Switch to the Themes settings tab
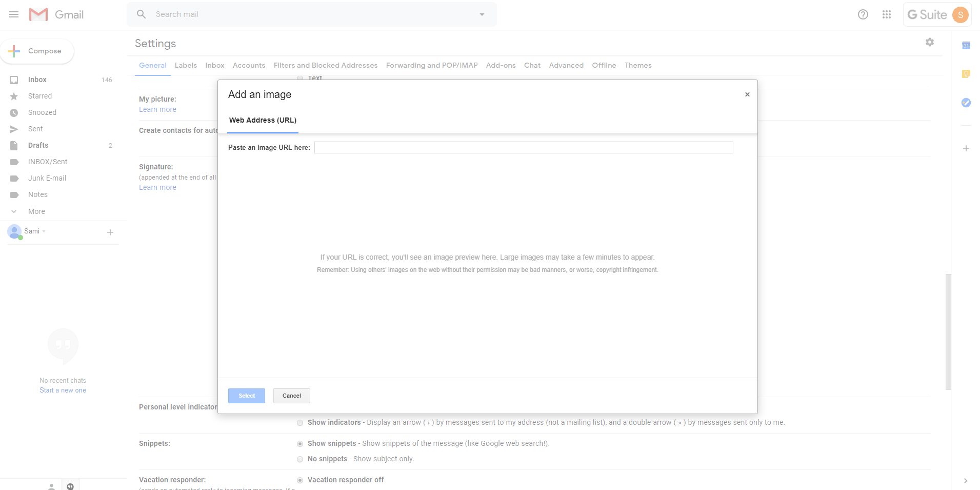980x490 pixels. [x=637, y=65]
